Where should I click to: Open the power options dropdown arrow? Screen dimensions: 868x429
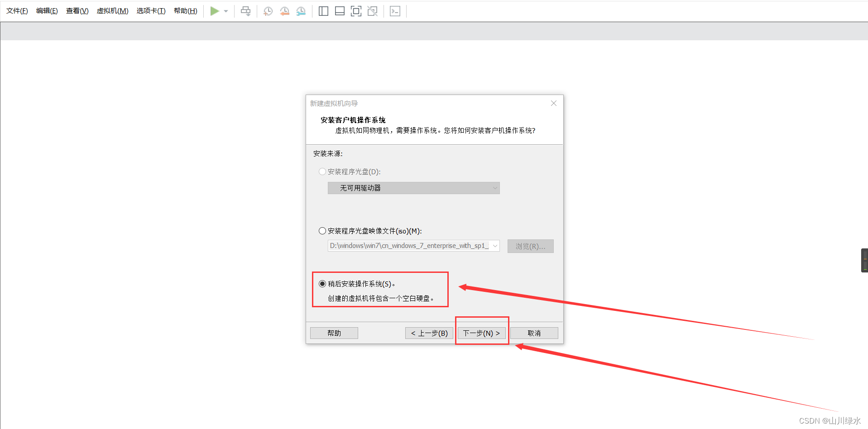click(x=226, y=11)
